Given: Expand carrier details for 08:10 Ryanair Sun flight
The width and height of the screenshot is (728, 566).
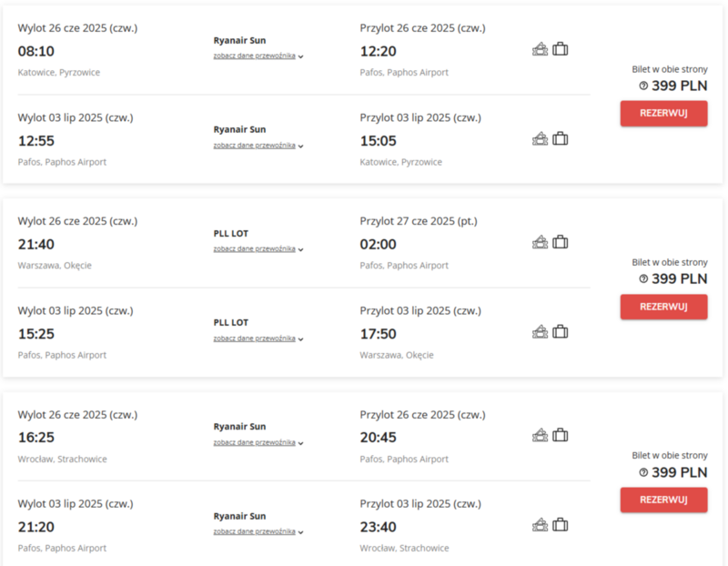Looking at the screenshot, I should pyautogui.click(x=258, y=56).
